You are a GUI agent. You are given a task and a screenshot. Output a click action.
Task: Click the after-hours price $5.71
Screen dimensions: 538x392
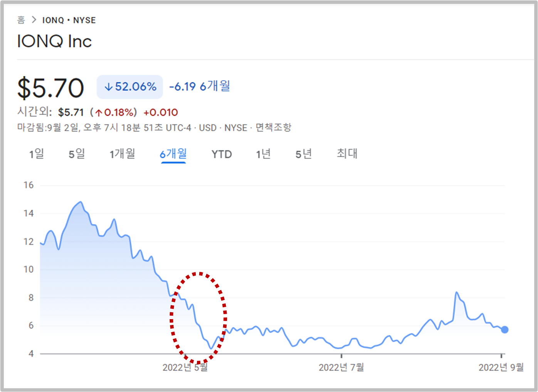coord(71,113)
